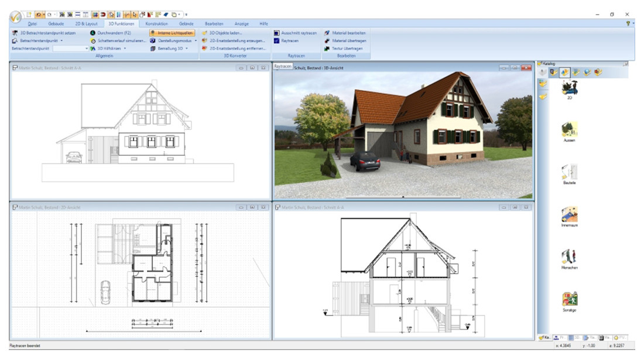Open the quick access toolbar customize arrow

tap(186, 15)
